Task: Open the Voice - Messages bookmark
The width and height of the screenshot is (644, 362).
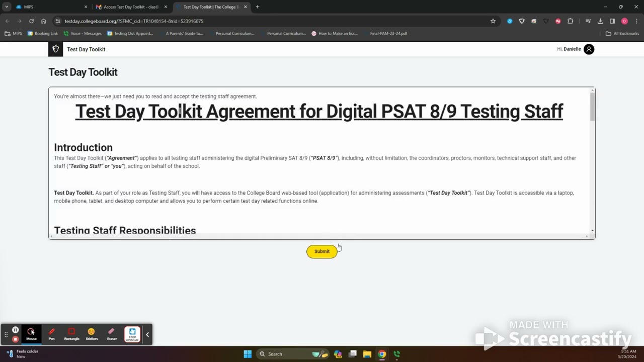Action: 83,34
